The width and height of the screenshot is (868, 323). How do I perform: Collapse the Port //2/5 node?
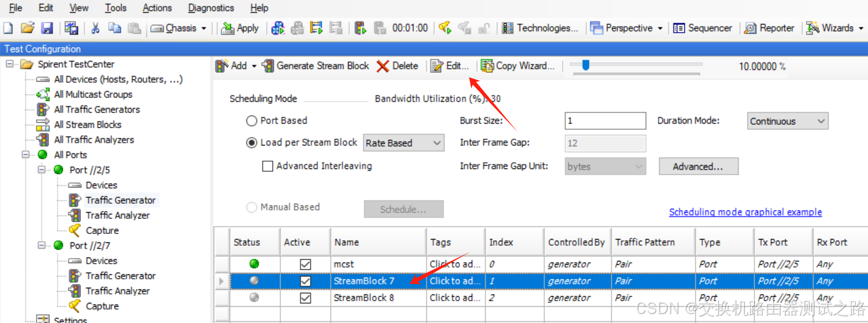coord(41,170)
